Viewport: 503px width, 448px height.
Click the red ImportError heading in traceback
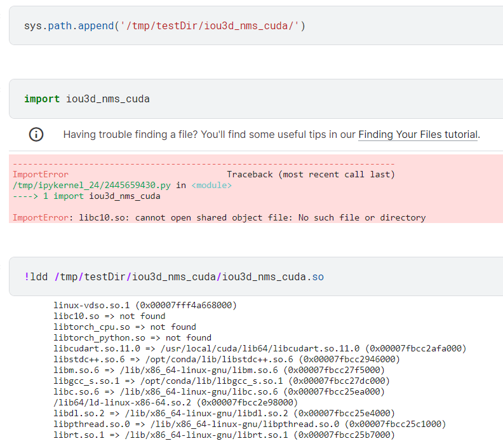40,174
